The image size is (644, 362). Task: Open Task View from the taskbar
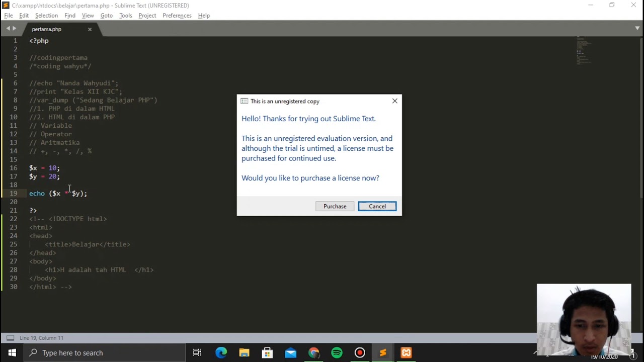[x=197, y=352]
